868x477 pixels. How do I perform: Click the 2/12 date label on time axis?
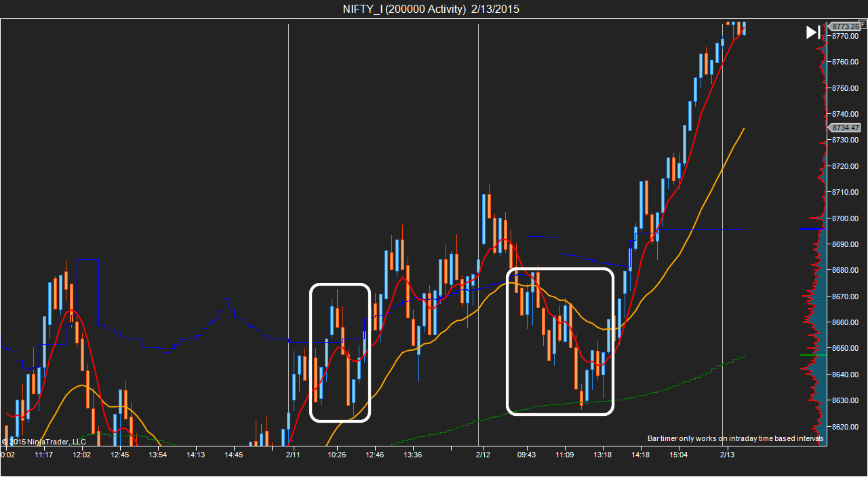[483, 455]
